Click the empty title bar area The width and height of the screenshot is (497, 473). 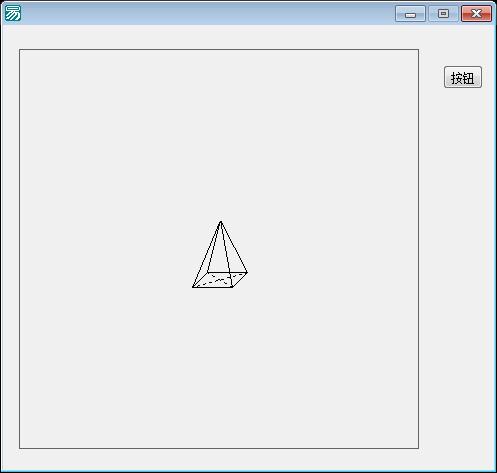point(207,13)
